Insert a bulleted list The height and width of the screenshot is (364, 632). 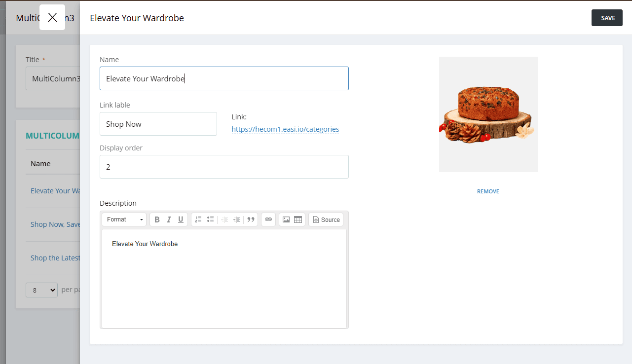pos(210,219)
